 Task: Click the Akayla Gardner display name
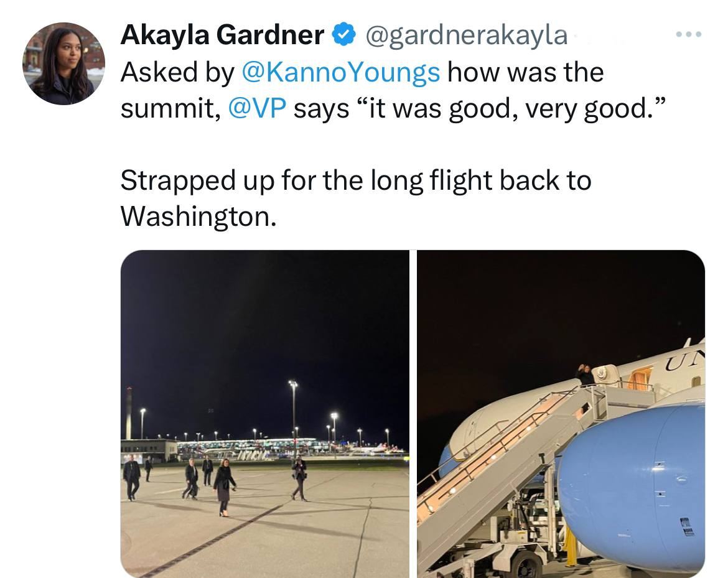click(222, 35)
